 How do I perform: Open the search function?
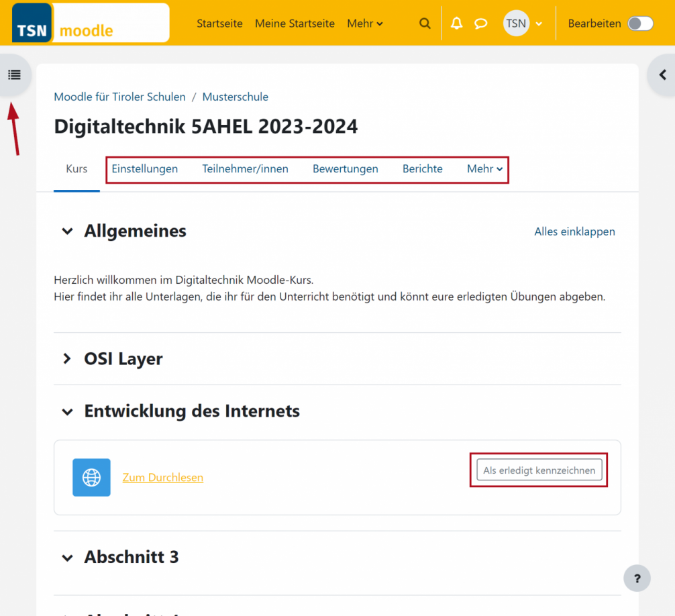(425, 23)
